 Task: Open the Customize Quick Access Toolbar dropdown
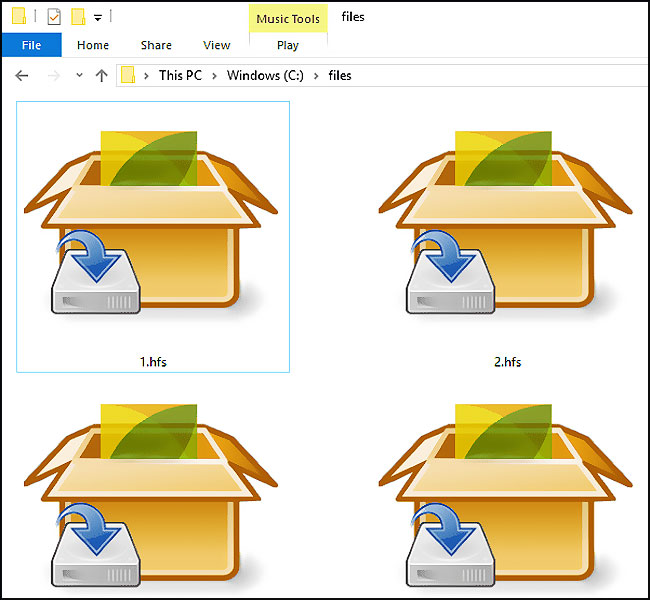[x=98, y=17]
